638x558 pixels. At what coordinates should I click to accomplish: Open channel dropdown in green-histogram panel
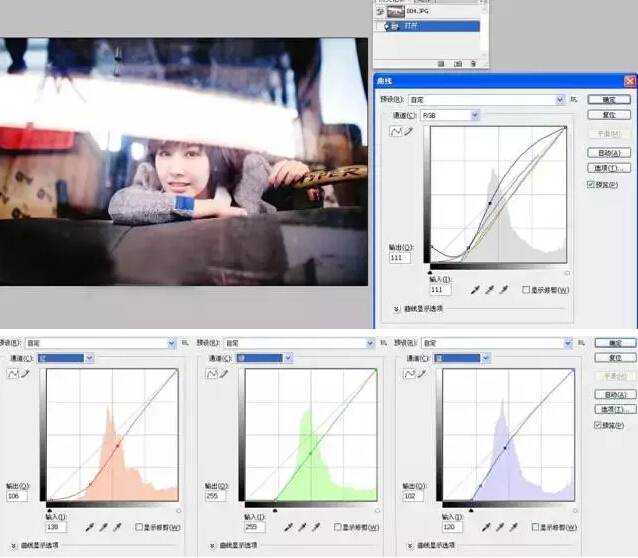(x=288, y=358)
